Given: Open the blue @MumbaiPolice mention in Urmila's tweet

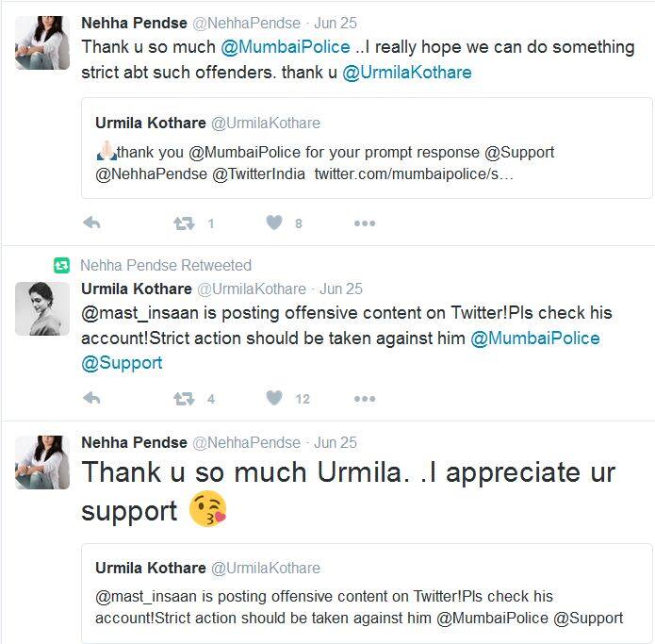Looking at the screenshot, I should click(x=534, y=339).
